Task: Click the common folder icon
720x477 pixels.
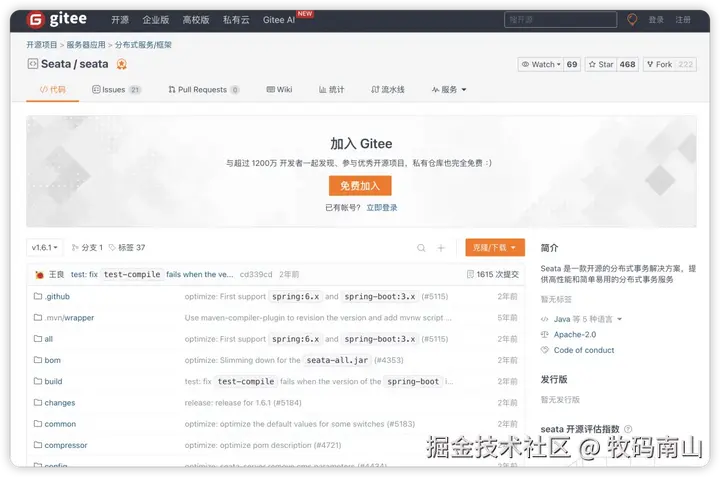Action: (38, 424)
